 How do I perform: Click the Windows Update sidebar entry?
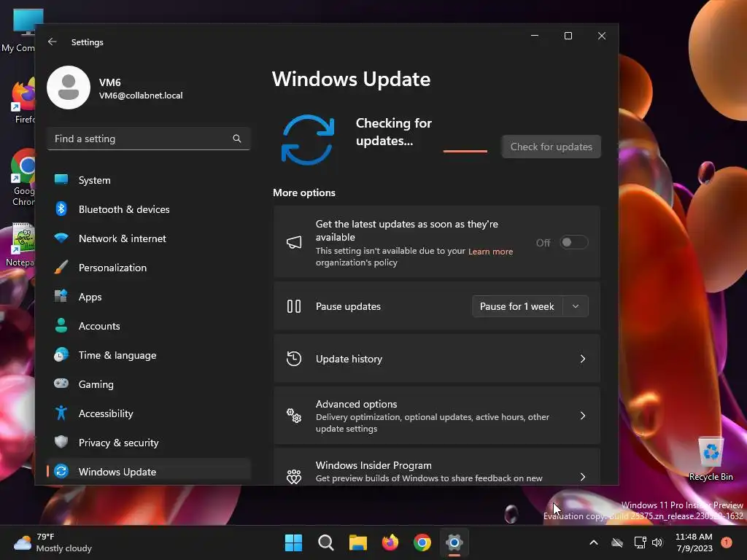click(149, 472)
